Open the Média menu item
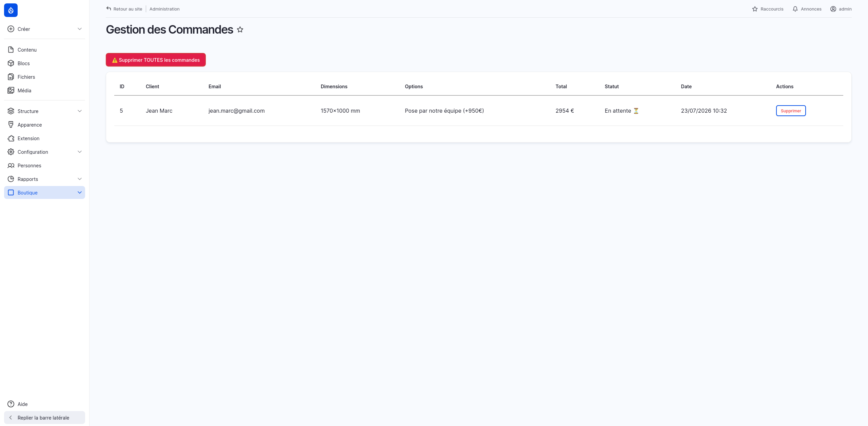This screenshot has height=426, width=868. point(44,90)
